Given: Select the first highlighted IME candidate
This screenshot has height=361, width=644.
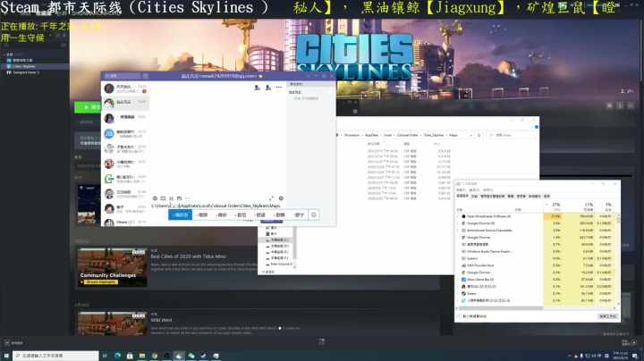Looking at the screenshot, I should [x=181, y=215].
